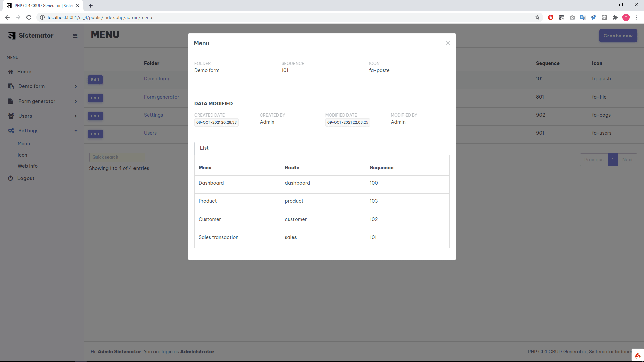The width and height of the screenshot is (644, 362).
Task: Select the List tab in modal
Action: click(204, 148)
